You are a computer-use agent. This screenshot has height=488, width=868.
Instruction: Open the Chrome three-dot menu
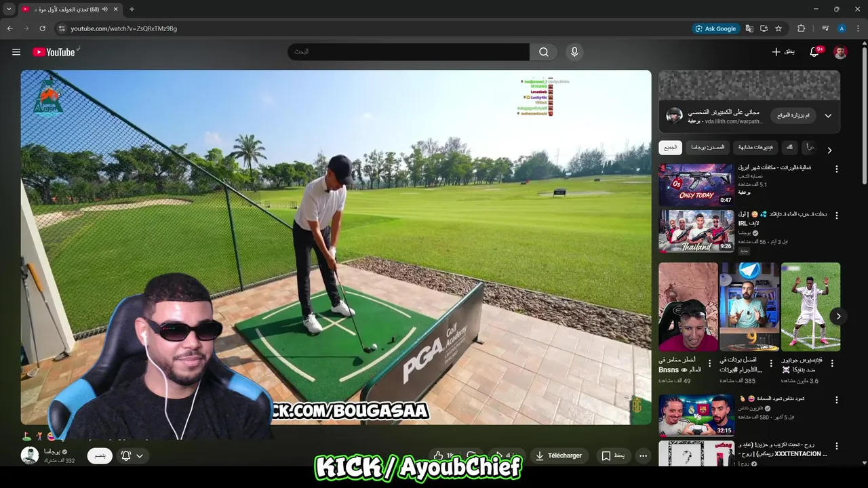point(857,28)
